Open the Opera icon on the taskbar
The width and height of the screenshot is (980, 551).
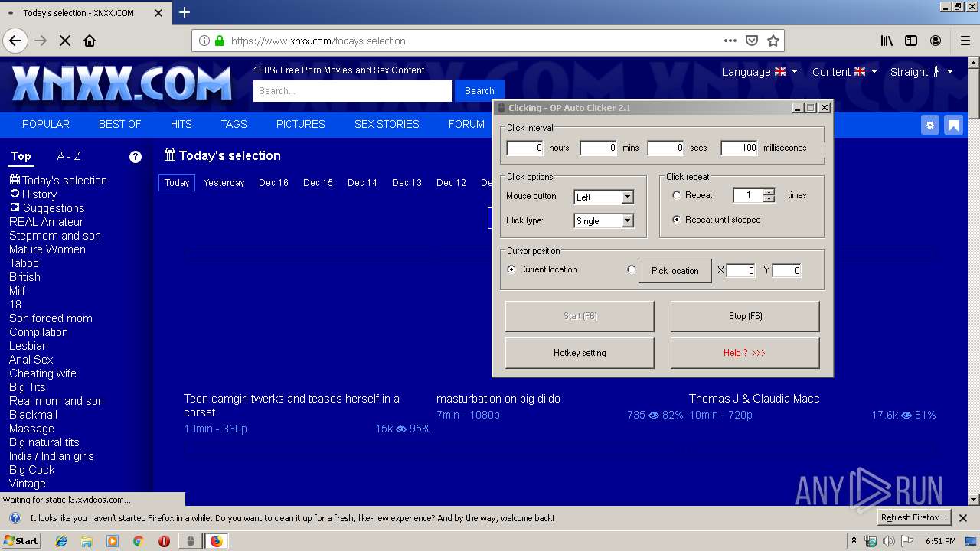pos(164,541)
